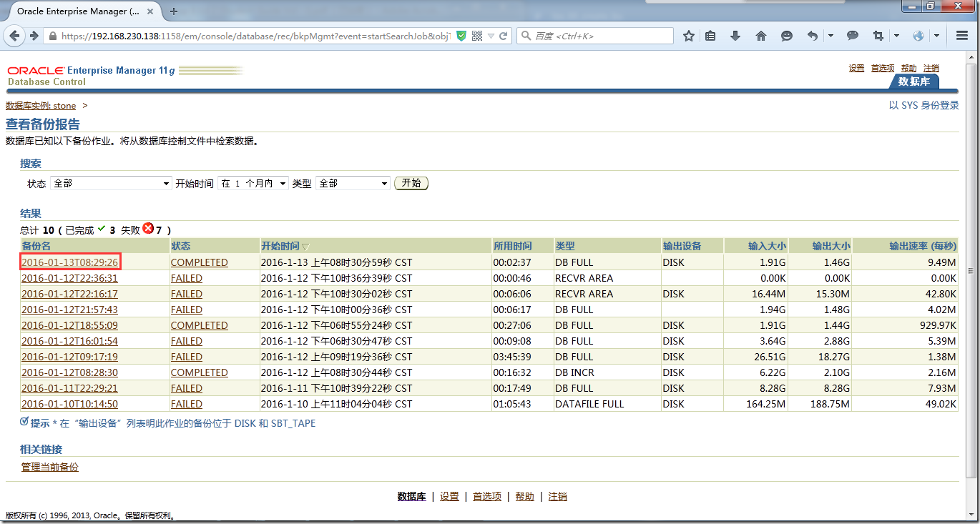Viewport: 980px width, 524px height.
Task: Click the 注销 link at top right
Action: pos(931,68)
